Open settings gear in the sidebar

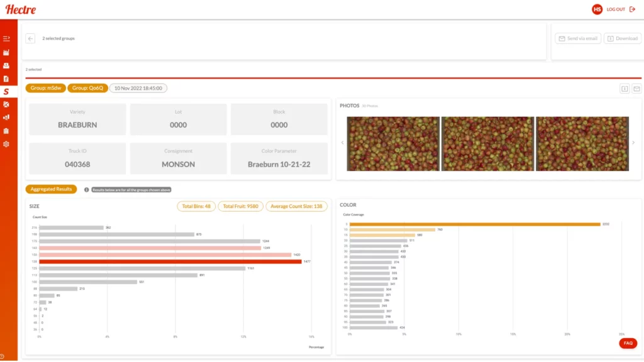point(6,144)
